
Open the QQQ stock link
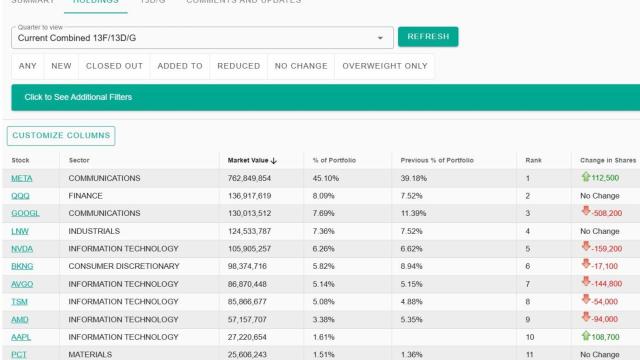point(20,196)
